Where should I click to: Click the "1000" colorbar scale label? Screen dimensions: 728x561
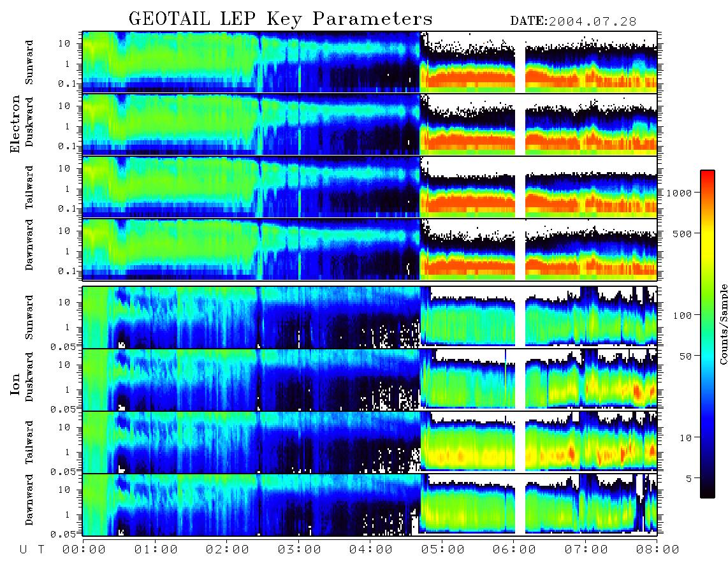point(679,193)
